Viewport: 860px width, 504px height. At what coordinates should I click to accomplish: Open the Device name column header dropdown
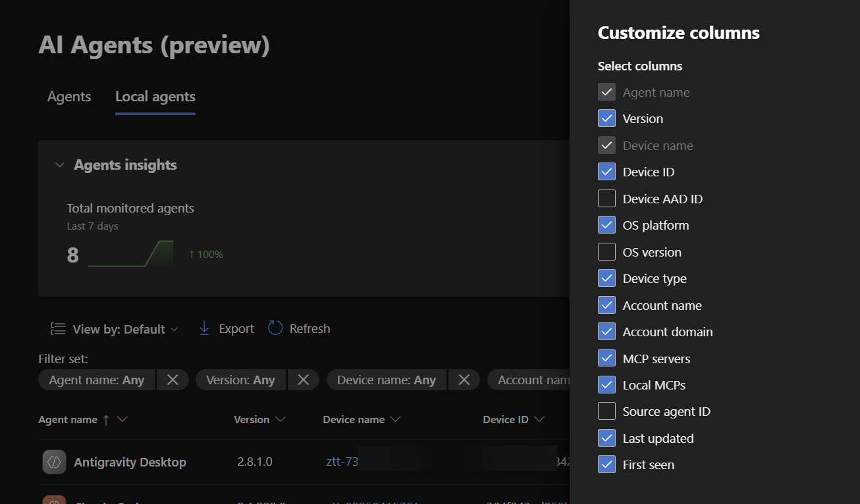(396, 420)
